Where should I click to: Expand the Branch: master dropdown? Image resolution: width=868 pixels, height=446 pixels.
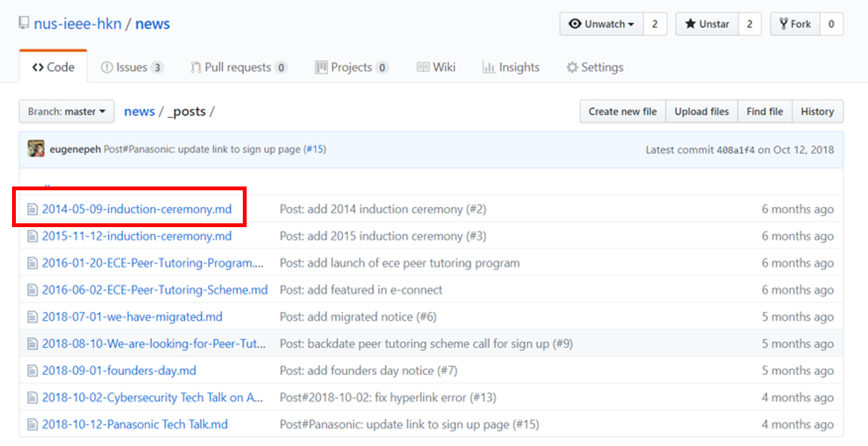[67, 111]
